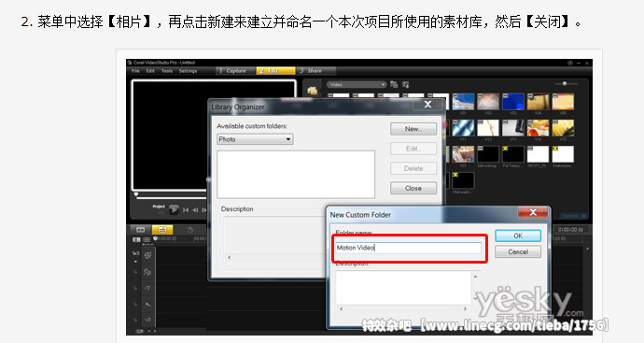Switch to the 3 Share step tab
644x343 pixels.
click(315, 71)
